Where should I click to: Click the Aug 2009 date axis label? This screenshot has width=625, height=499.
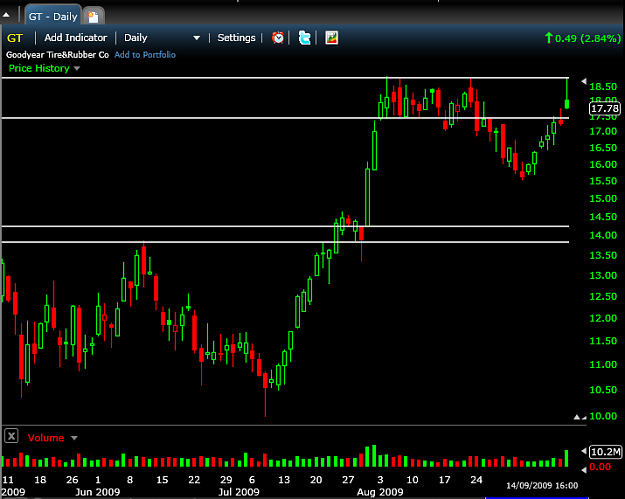point(380,492)
